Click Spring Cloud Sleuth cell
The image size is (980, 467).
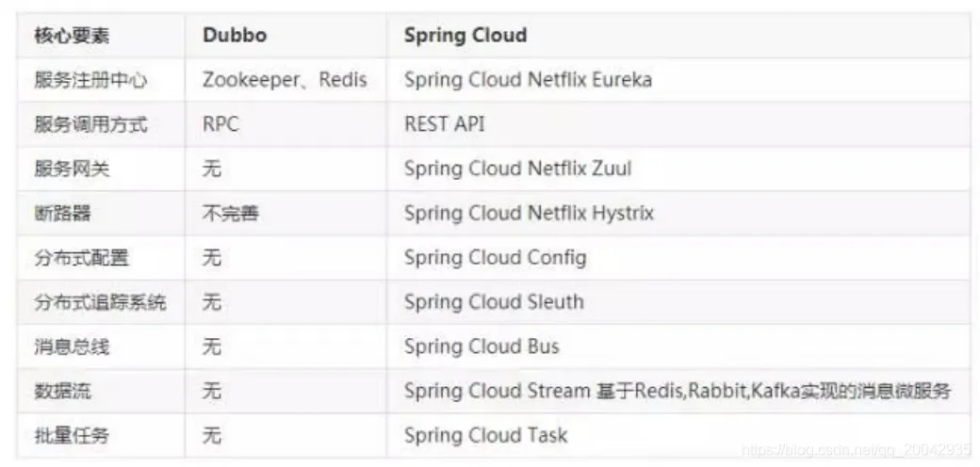[494, 302]
